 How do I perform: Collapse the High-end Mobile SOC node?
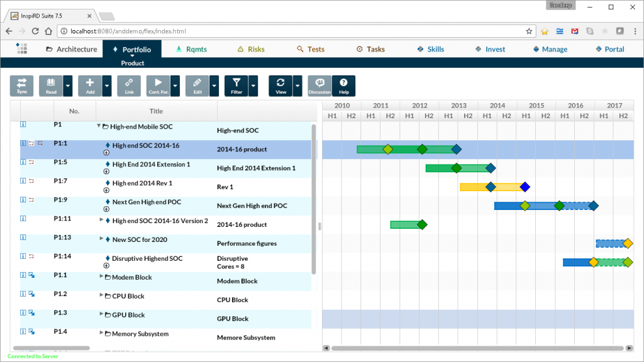click(x=99, y=126)
